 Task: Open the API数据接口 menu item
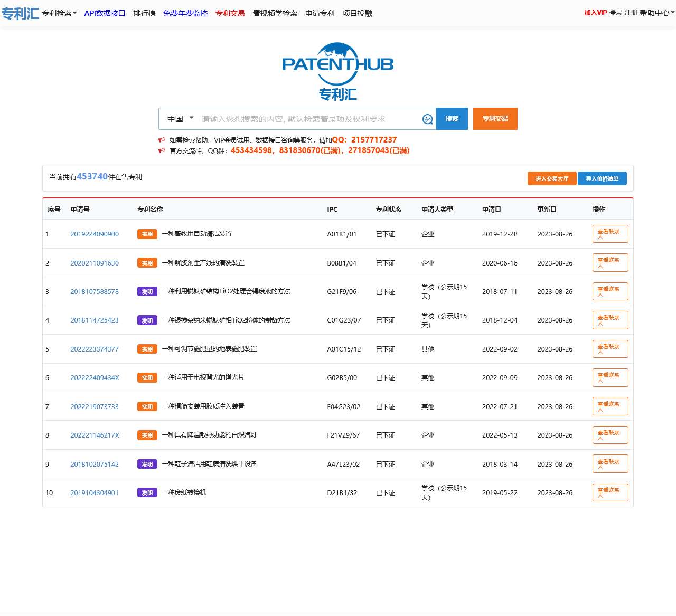[105, 13]
